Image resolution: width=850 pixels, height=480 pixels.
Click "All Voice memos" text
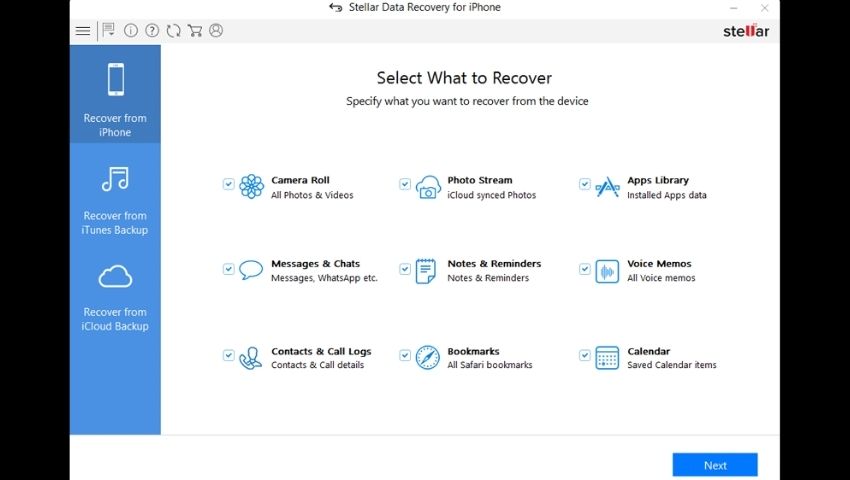click(661, 278)
